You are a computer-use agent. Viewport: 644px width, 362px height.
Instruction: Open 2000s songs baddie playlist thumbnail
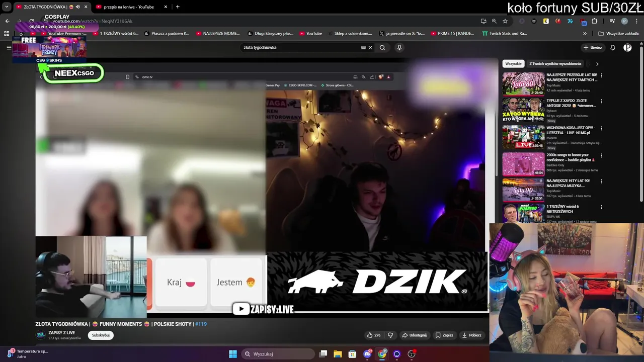click(x=523, y=164)
